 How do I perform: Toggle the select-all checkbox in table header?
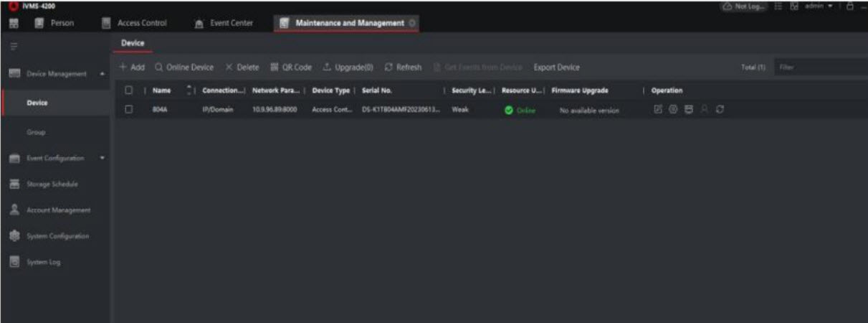[x=128, y=90]
